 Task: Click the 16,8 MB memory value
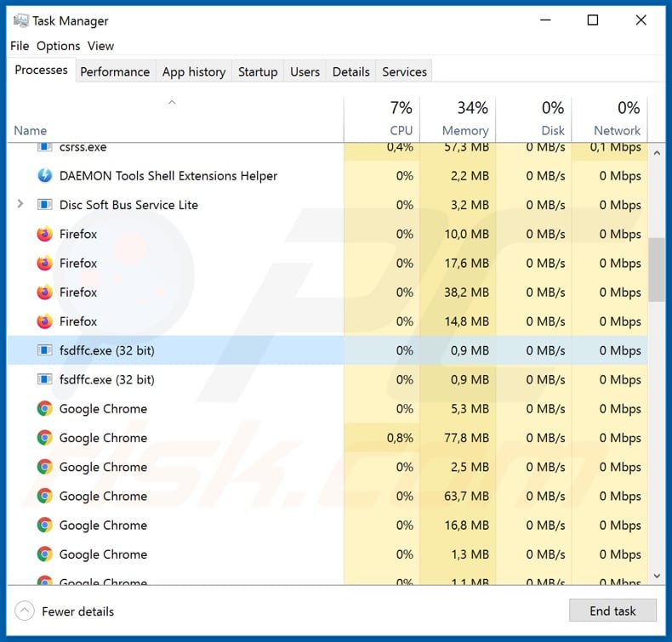466,525
